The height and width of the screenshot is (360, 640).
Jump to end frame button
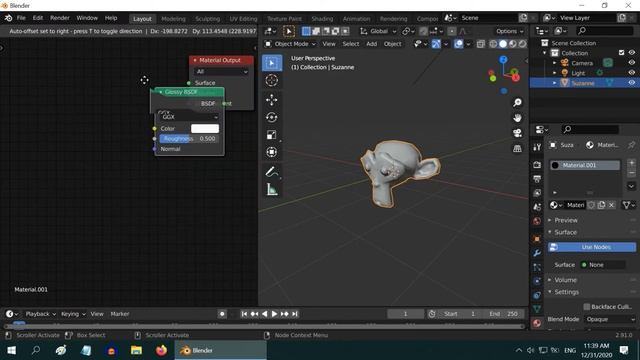click(x=295, y=314)
